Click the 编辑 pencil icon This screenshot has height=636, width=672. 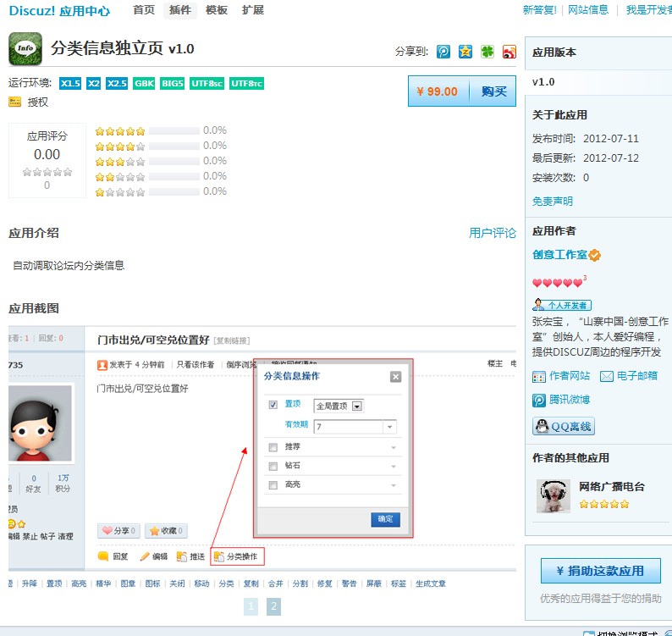pos(145,556)
